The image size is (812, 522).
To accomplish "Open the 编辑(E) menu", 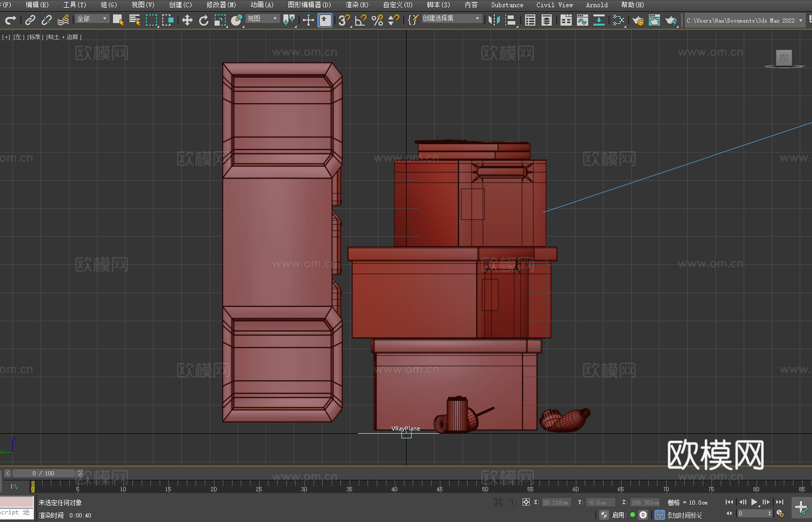I will [x=37, y=5].
